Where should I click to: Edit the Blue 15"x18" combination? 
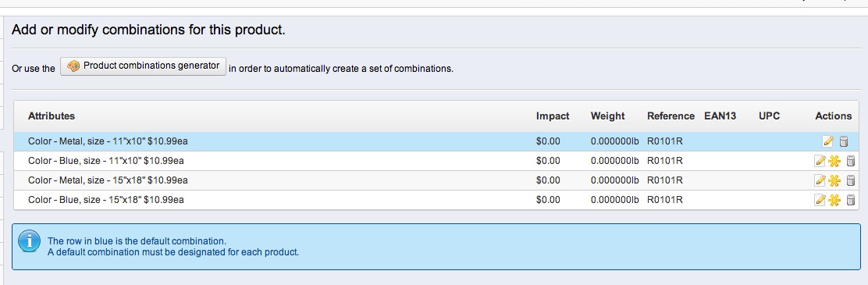[820, 200]
